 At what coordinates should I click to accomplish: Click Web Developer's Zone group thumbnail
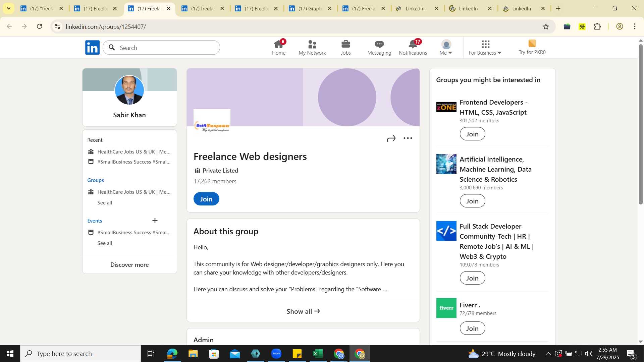[446, 107]
